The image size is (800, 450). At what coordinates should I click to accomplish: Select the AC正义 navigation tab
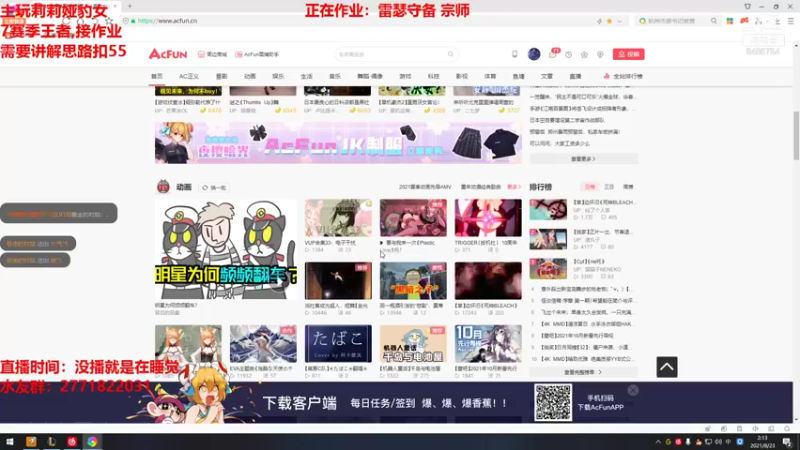(x=189, y=76)
